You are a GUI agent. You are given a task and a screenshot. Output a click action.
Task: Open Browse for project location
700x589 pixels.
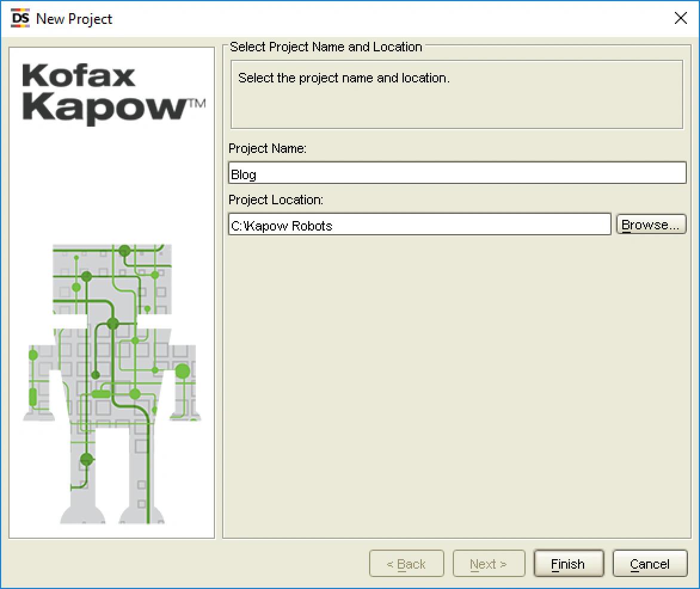(x=650, y=224)
